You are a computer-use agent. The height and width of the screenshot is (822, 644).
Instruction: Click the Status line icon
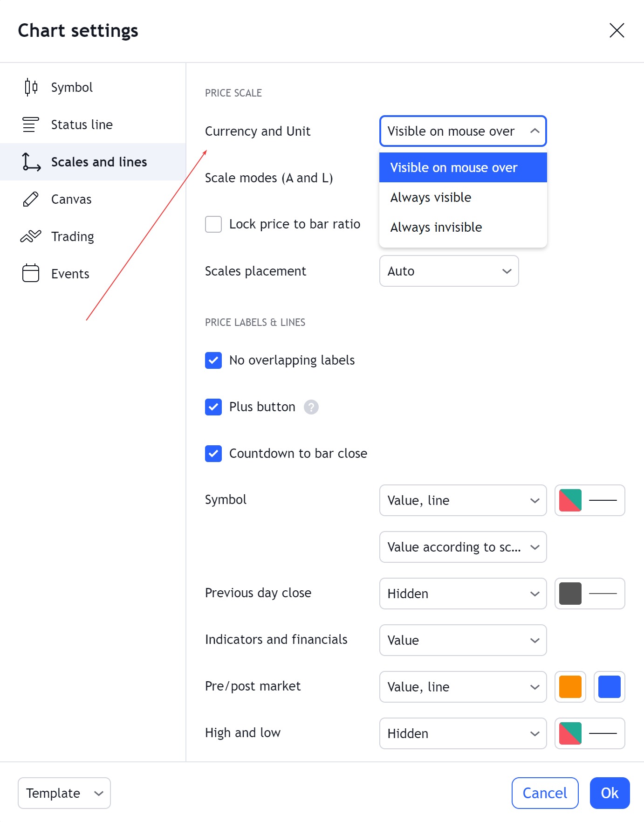pyautogui.click(x=31, y=124)
